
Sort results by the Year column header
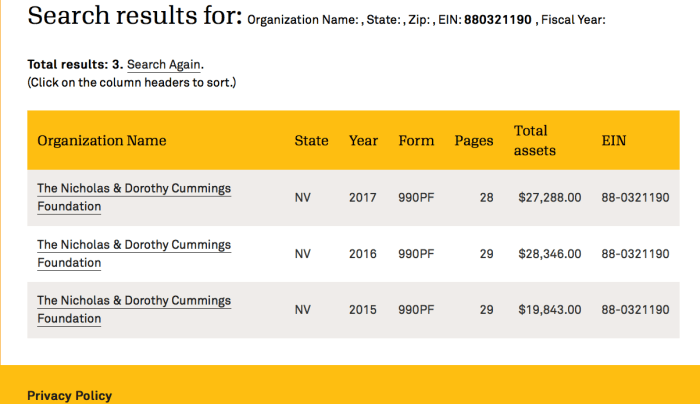(x=363, y=141)
